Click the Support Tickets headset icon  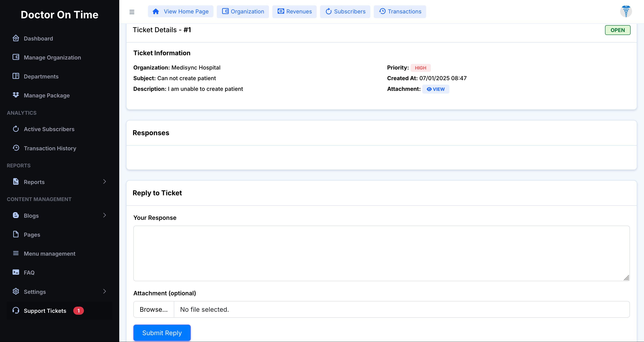point(16,310)
